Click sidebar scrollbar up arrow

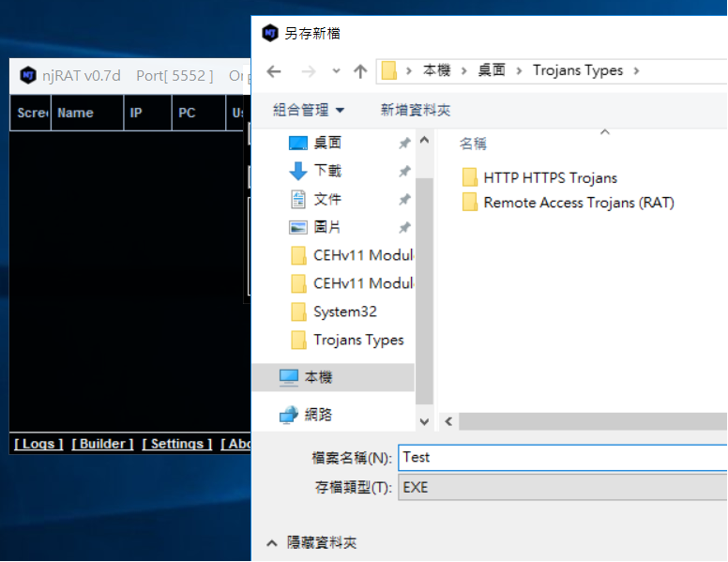(x=424, y=140)
